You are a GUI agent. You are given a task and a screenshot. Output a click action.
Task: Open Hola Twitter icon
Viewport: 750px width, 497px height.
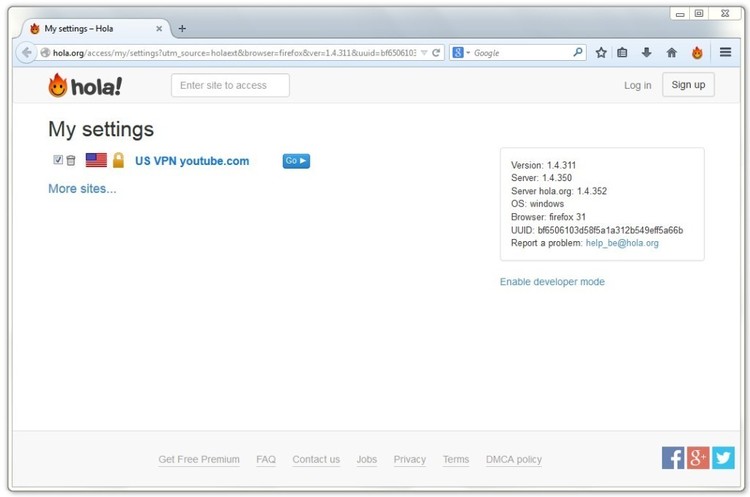coord(723,458)
